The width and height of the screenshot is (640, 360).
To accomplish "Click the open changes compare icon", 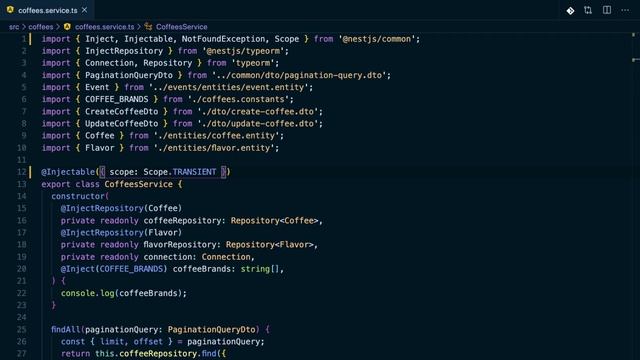I will coord(588,10).
